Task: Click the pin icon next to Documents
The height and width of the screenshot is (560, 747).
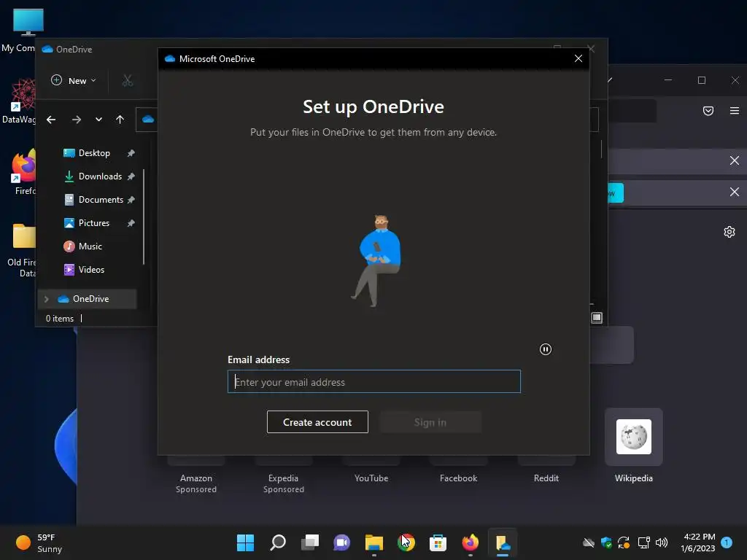Action: 131,200
